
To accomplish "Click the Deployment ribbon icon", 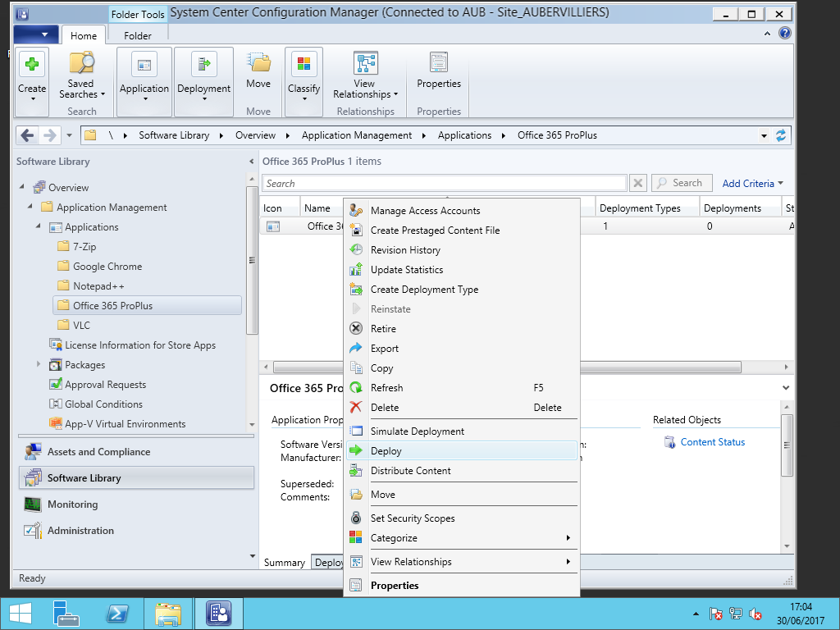I will coord(203,66).
